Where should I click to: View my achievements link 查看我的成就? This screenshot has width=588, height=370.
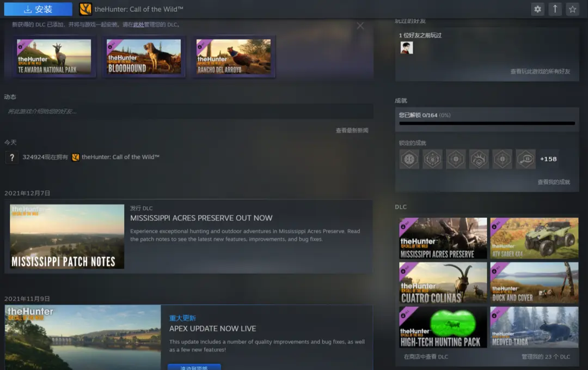(554, 182)
